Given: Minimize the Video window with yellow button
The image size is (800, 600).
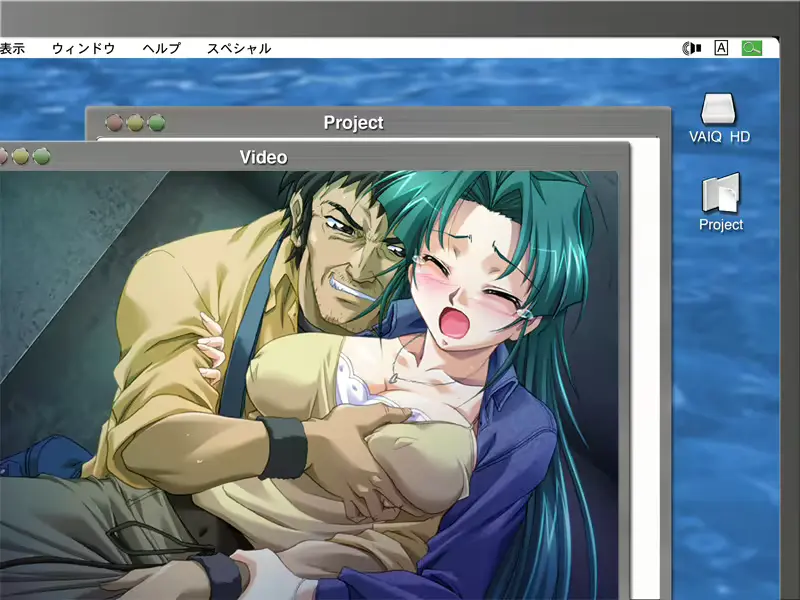Looking at the screenshot, I should pos(20,156).
